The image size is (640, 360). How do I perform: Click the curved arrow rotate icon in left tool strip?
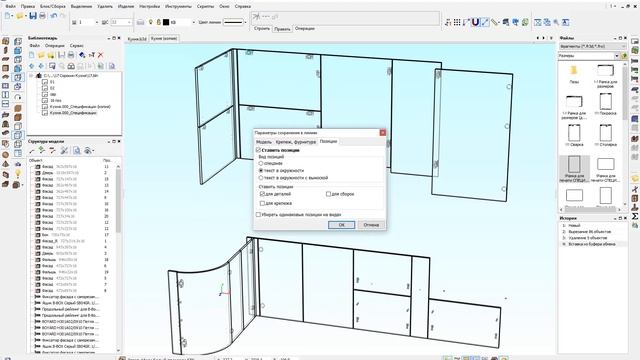(x=18, y=97)
